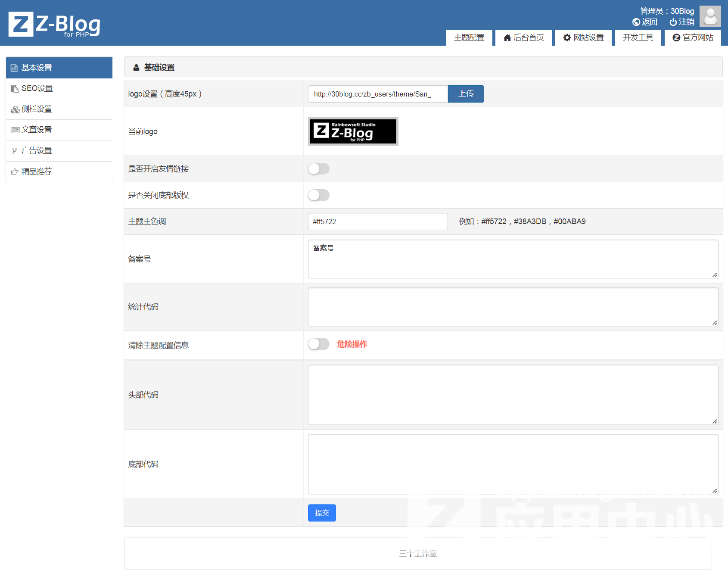The image size is (728, 580).
Task: Toggle the 是否关闭底部版权 switch
Action: [319, 195]
